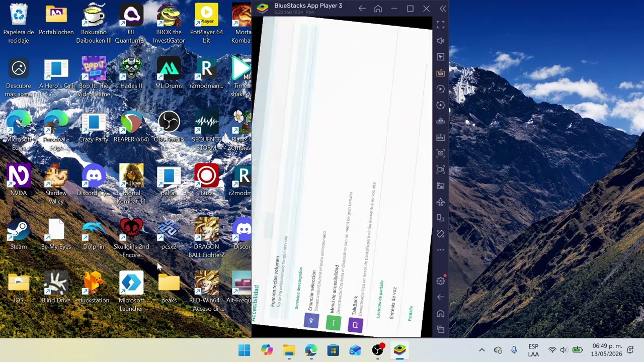
Task: Click the purple TalkBack icon
Action: 355,325
